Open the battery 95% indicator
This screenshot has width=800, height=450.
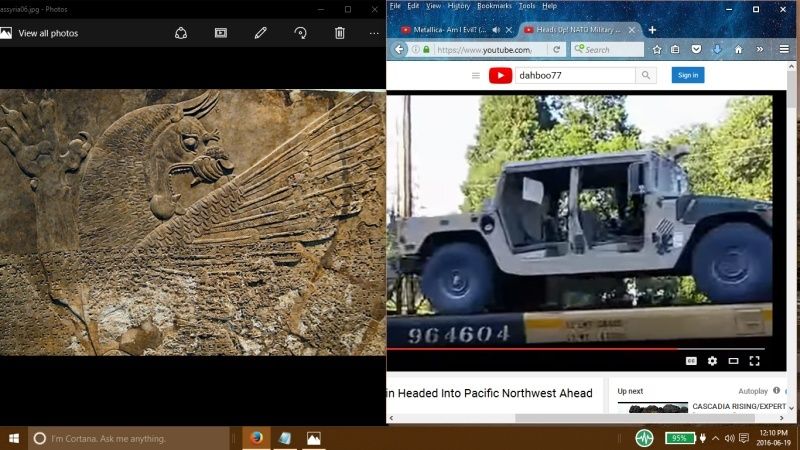pos(680,438)
